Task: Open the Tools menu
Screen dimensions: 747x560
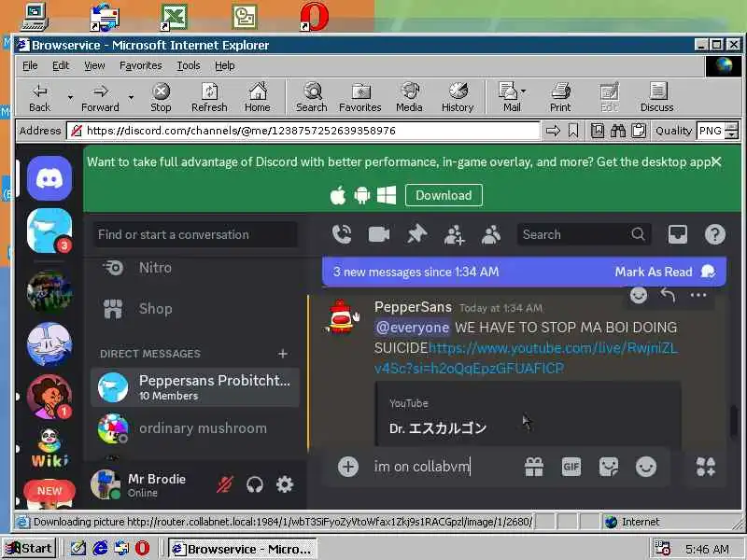Action: tap(189, 65)
